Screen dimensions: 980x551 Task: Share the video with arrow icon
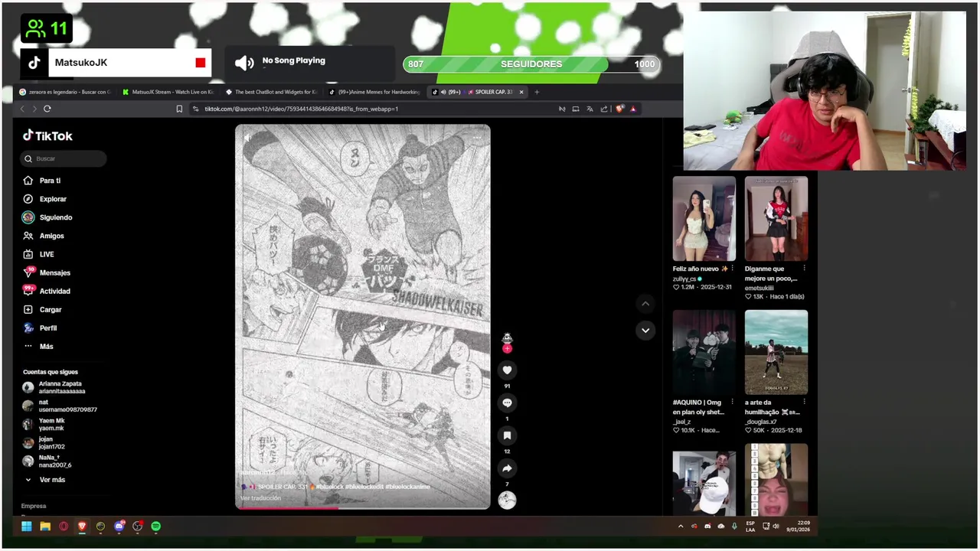(507, 468)
